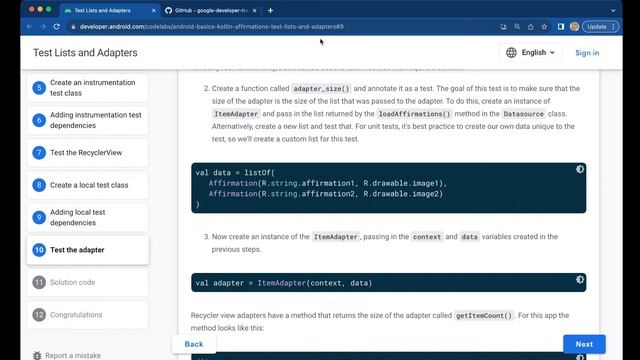Go back using browser back arrow
This screenshot has width=640, height=360.
pyautogui.click(x=29, y=27)
